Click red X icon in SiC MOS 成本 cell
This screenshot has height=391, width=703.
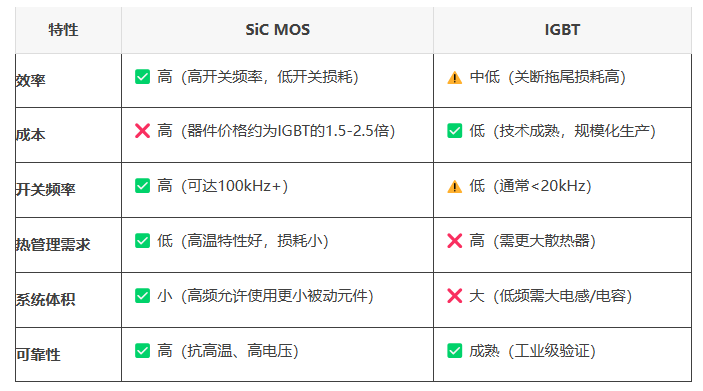pyautogui.click(x=143, y=131)
